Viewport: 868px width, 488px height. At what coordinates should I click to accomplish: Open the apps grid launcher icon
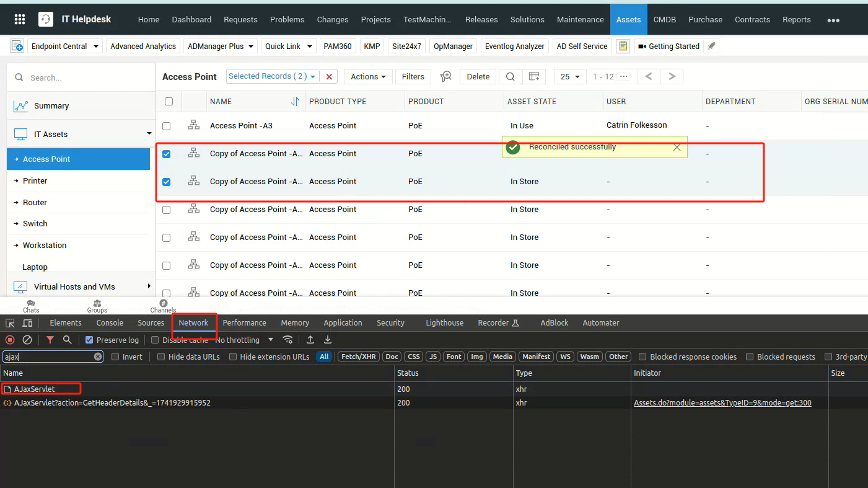(x=20, y=19)
